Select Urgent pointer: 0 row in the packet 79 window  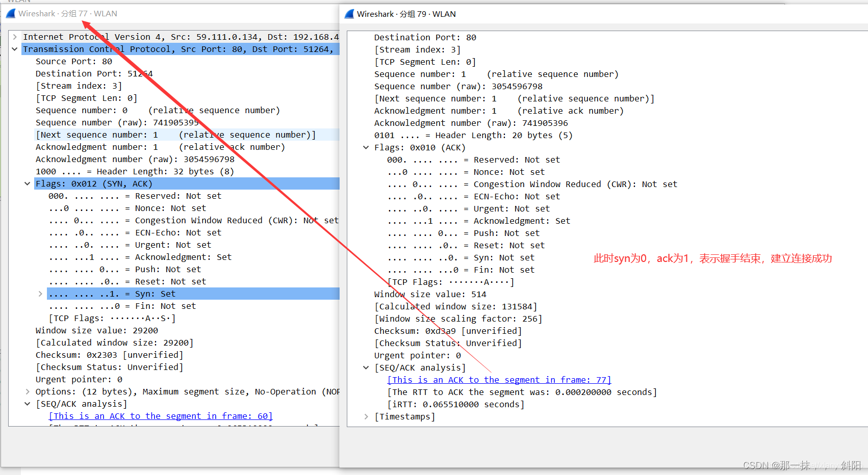tap(418, 355)
